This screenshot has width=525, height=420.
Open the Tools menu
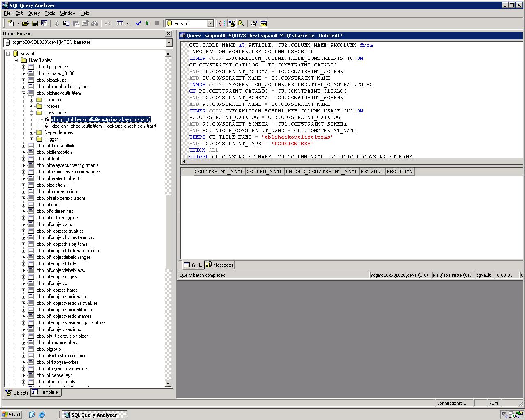(50, 13)
